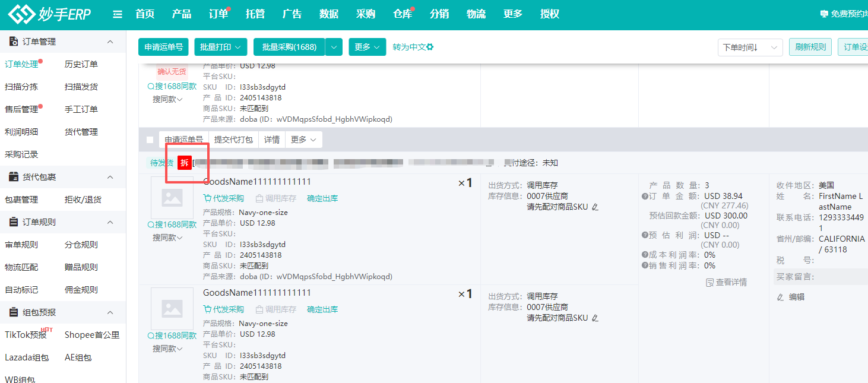Click the 妙手ERP logo
The width and height of the screenshot is (868, 383).
(x=50, y=14)
